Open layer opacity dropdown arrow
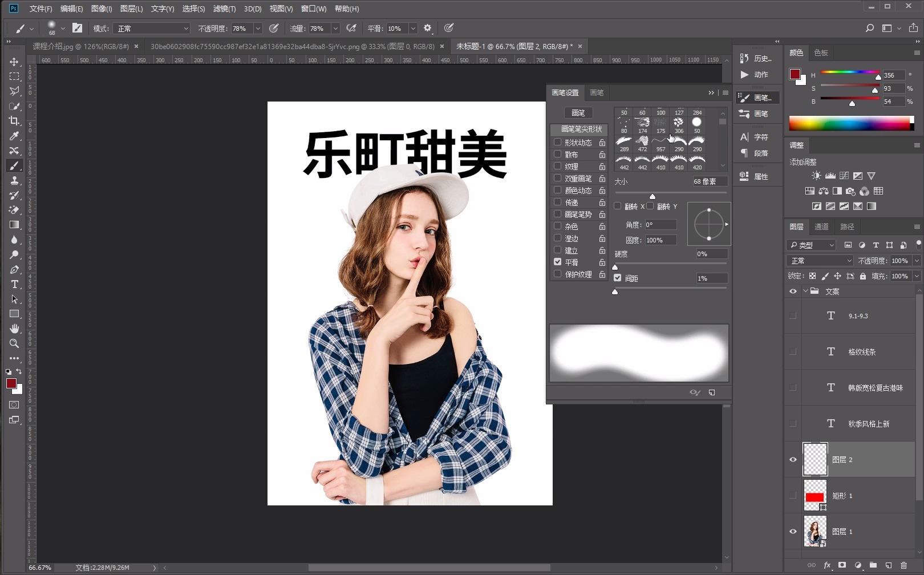Screen dimensions: 924x575 click(917, 261)
